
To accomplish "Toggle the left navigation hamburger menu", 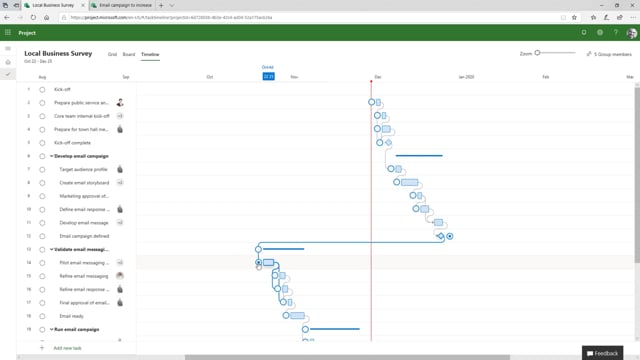I will point(8,49).
